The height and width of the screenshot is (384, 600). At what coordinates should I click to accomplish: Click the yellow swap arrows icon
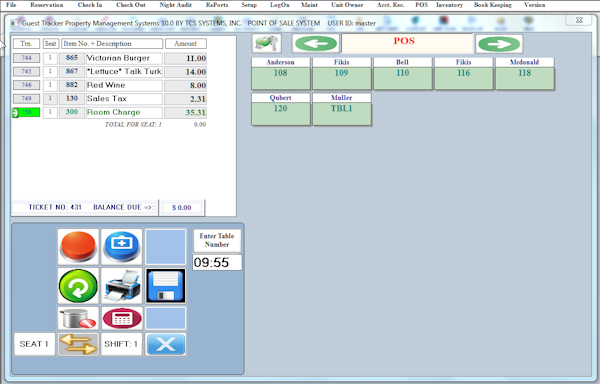[x=78, y=344]
